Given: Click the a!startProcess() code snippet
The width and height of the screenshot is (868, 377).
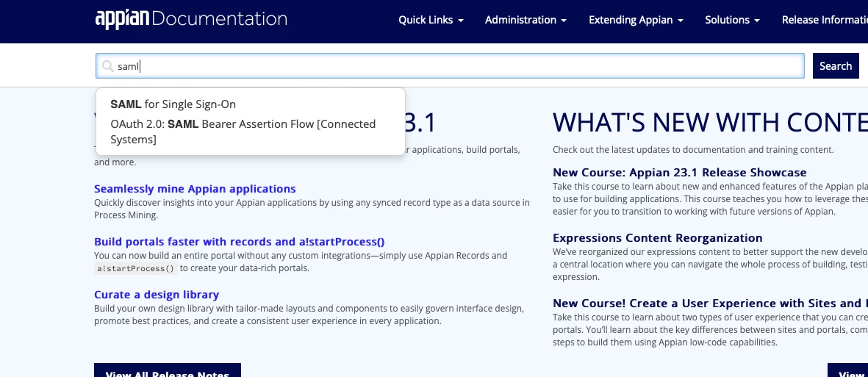Looking at the screenshot, I should point(136,268).
